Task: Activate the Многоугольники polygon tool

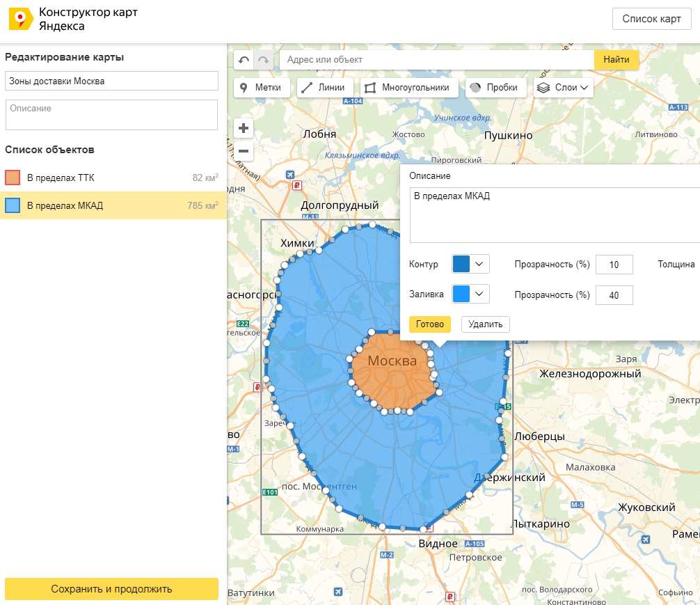Action: point(410,88)
